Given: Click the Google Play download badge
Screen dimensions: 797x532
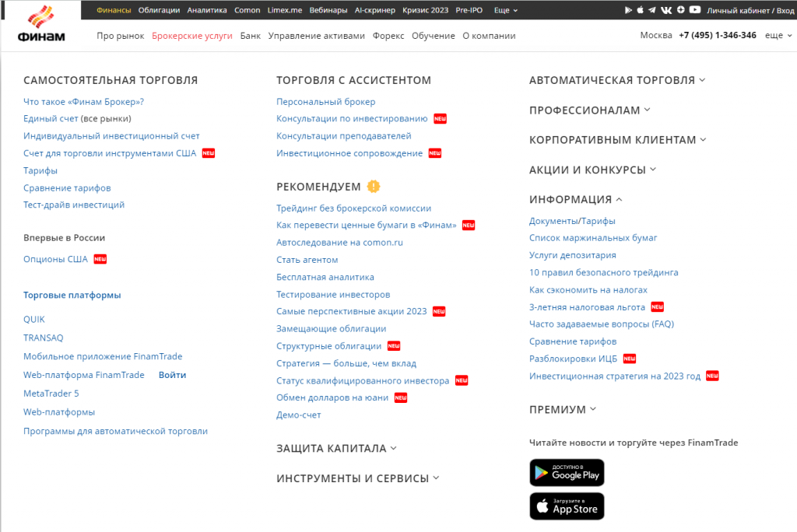Looking at the screenshot, I should click(567, 473).
